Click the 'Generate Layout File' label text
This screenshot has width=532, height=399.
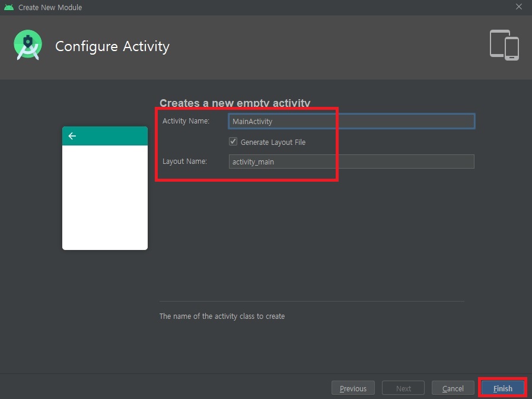coord(273,142)
